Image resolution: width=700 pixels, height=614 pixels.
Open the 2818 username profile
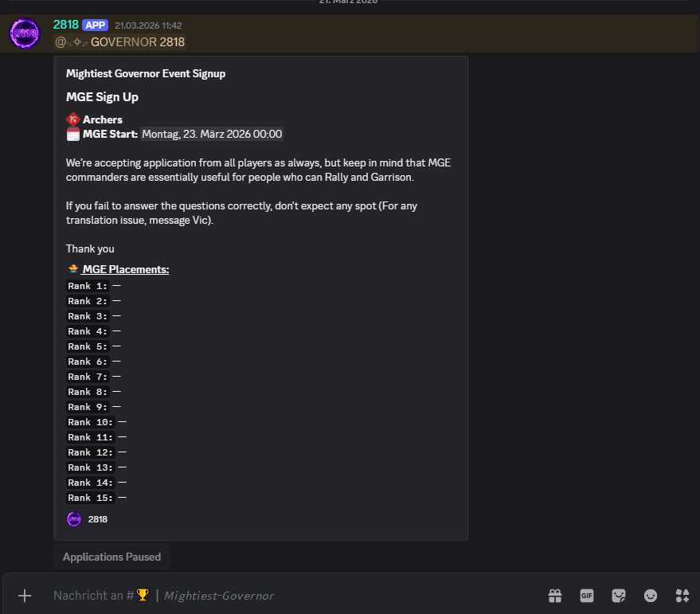pos(65,25)
